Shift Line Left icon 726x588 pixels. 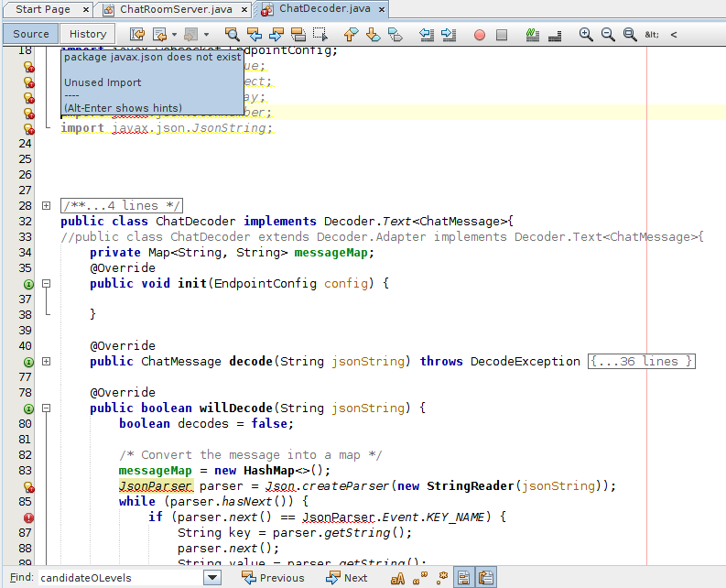[427, 34]
